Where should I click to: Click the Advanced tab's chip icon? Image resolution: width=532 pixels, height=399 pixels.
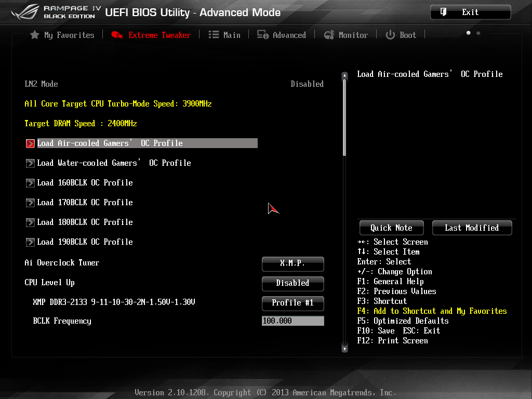click(263, 35)
